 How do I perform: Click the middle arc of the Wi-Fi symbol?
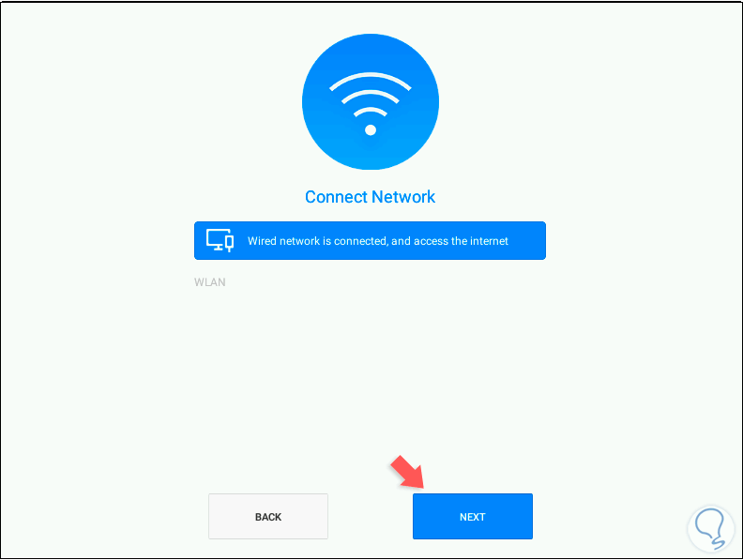(370, 97)
